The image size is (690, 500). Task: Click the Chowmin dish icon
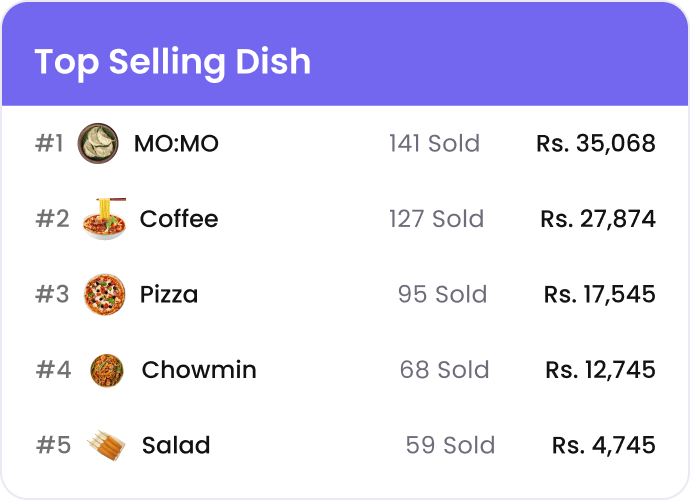click(x=106, y=370)
